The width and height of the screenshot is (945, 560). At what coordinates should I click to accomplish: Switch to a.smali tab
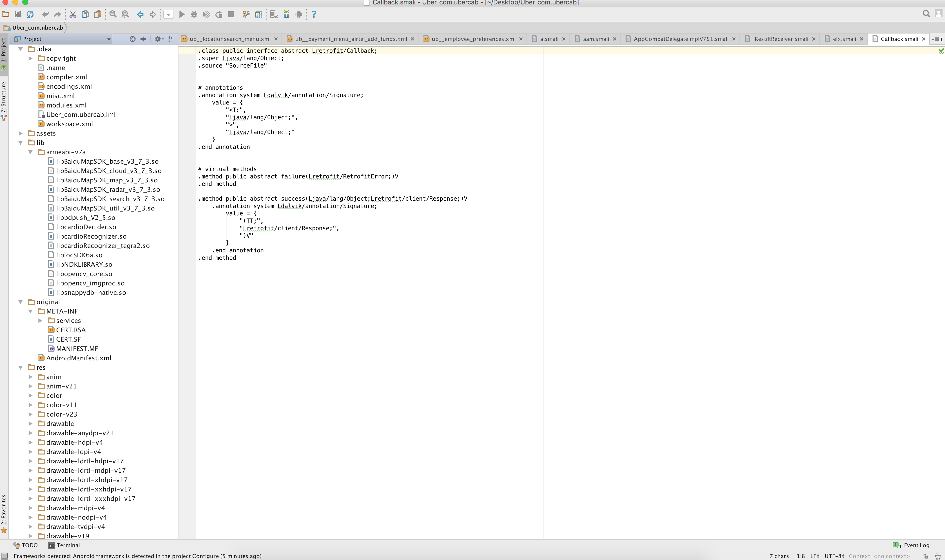pos(549,39)
